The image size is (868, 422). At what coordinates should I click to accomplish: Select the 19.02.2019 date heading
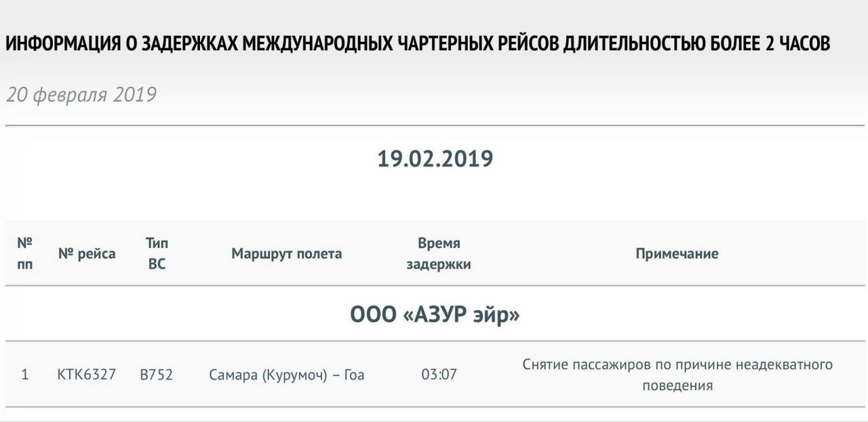pos(435,159)
